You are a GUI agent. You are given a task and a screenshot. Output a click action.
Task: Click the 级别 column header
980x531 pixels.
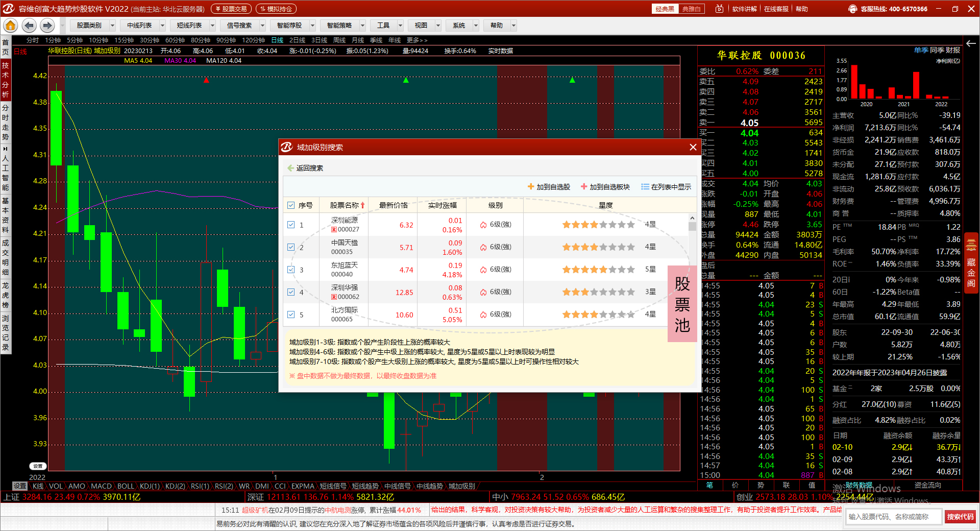click(495, 205)
